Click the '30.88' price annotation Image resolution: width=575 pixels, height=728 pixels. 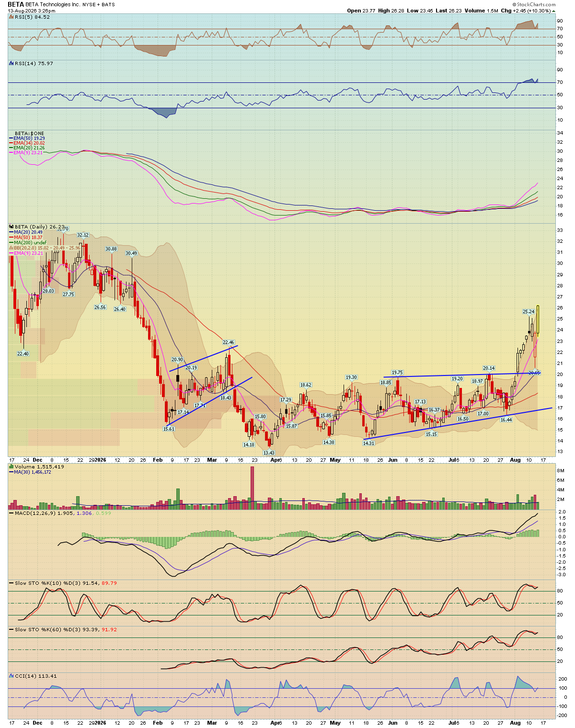(111, 249)
